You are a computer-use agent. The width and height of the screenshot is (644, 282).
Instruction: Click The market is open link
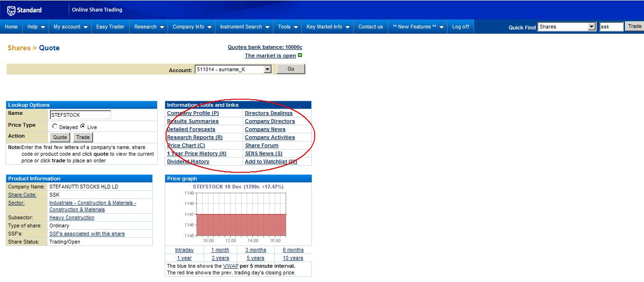(x=271, y=56)
